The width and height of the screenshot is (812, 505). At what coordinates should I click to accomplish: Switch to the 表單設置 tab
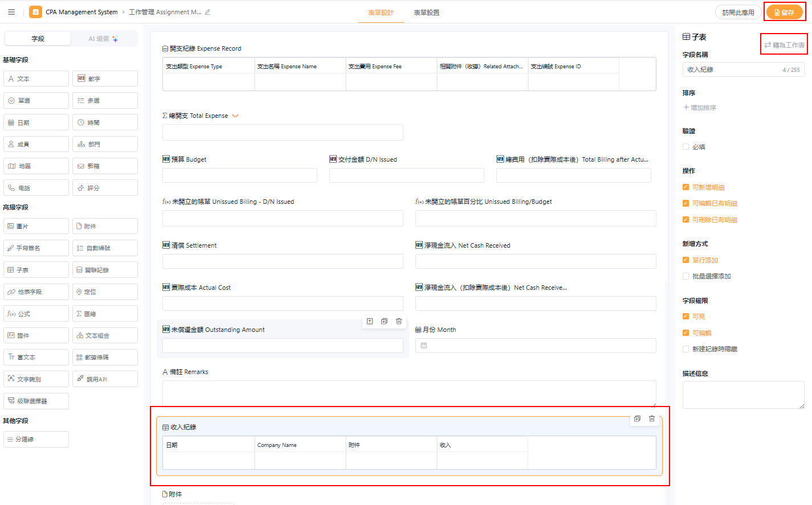(x=426, y=13)
